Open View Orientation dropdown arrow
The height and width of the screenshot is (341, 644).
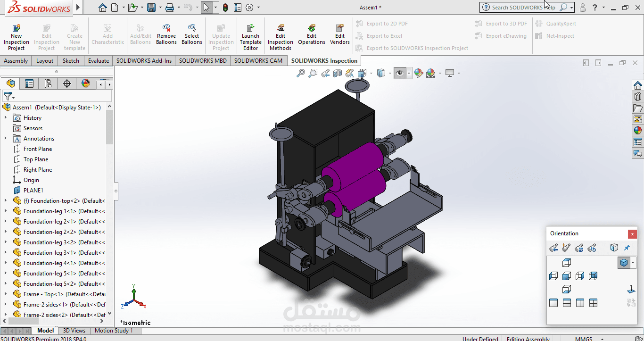pyautogui.click(x=371, y=73)
